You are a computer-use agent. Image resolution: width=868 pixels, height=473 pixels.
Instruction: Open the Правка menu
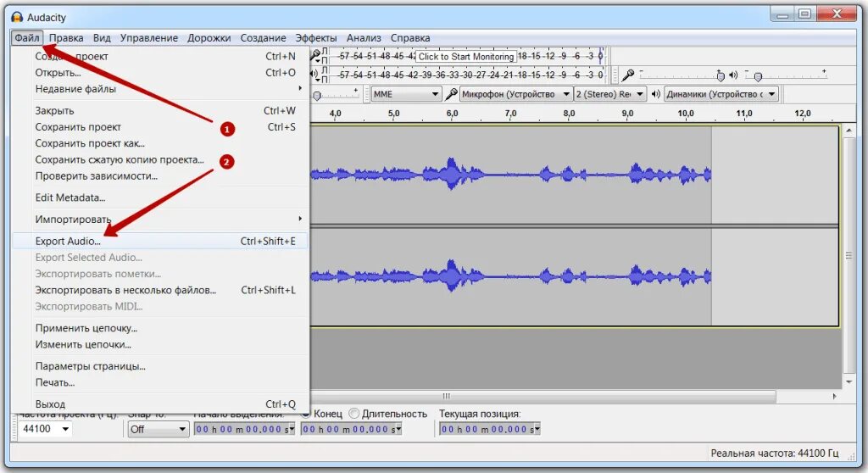pos(66,37)
